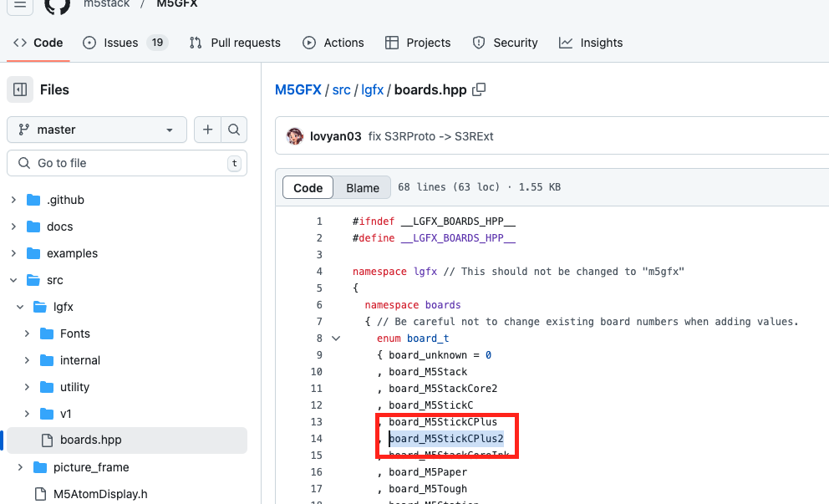Image resolution: width=829 pixels, height=504 pixels.
Task: Copy the file path icon
Action: [x=479, y=90]
